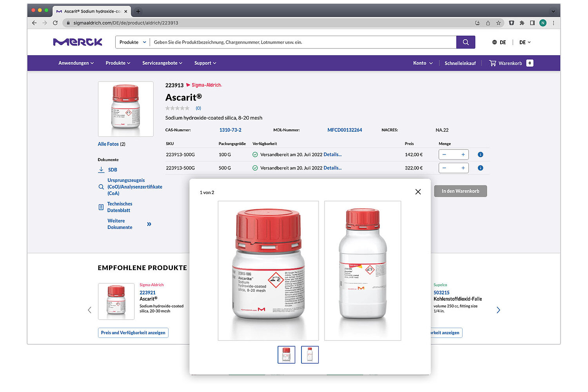Select first thumbnail in photo gallery

coord(287,355)
